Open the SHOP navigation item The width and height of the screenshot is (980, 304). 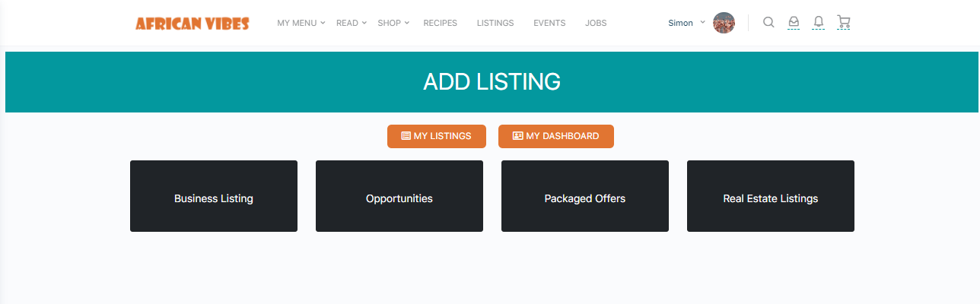[x=389, y=23]
